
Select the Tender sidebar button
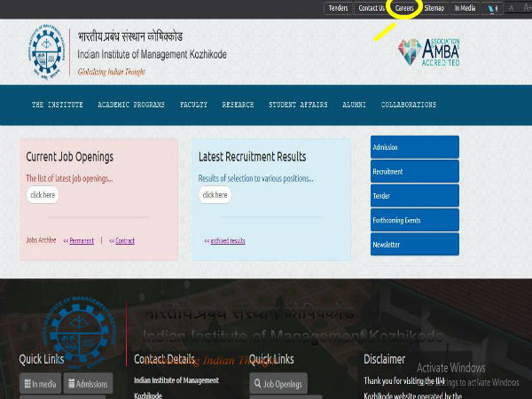[x=415, y=196]
